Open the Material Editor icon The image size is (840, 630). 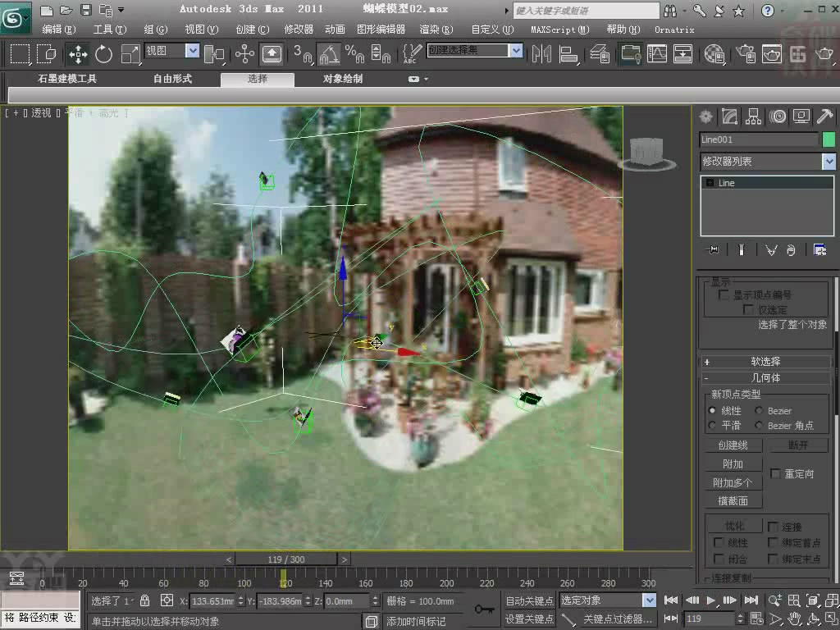click(714, 53)
